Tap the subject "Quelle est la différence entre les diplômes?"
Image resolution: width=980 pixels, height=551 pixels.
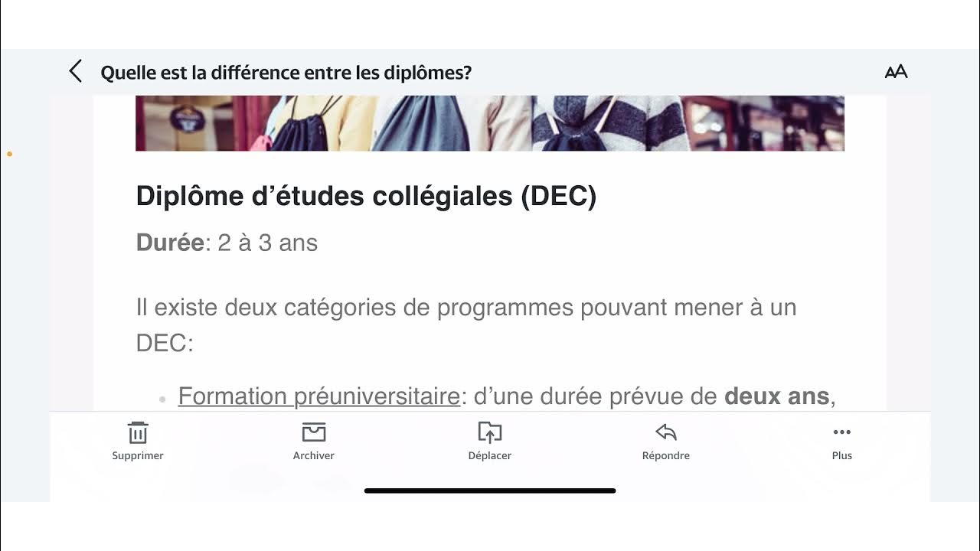coord(286,73)
